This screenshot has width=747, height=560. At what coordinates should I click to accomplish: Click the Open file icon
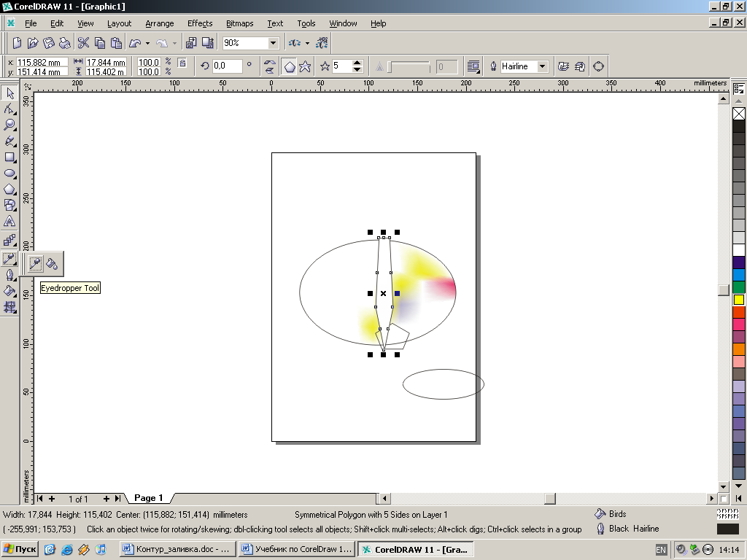pyautogui.click(x=32, y=43)
